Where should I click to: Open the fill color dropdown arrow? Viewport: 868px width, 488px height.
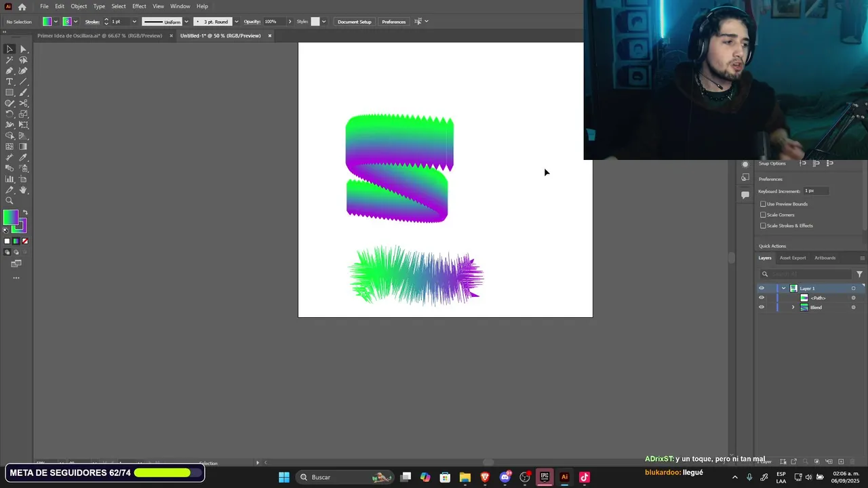coord(56,22)
